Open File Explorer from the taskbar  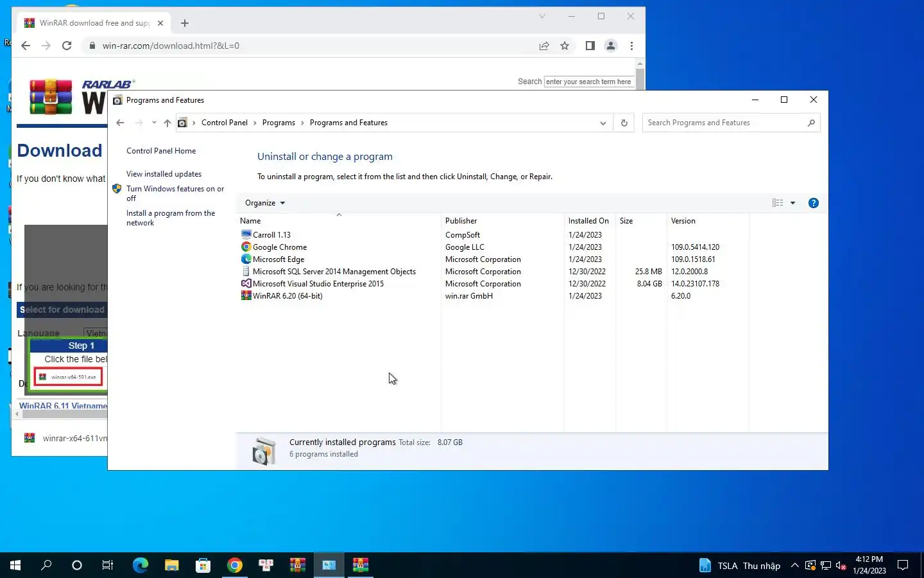coord(171,565)
